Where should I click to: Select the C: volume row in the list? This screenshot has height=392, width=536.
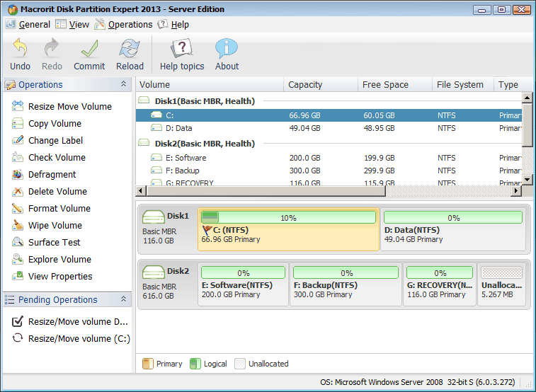[329, 115]
